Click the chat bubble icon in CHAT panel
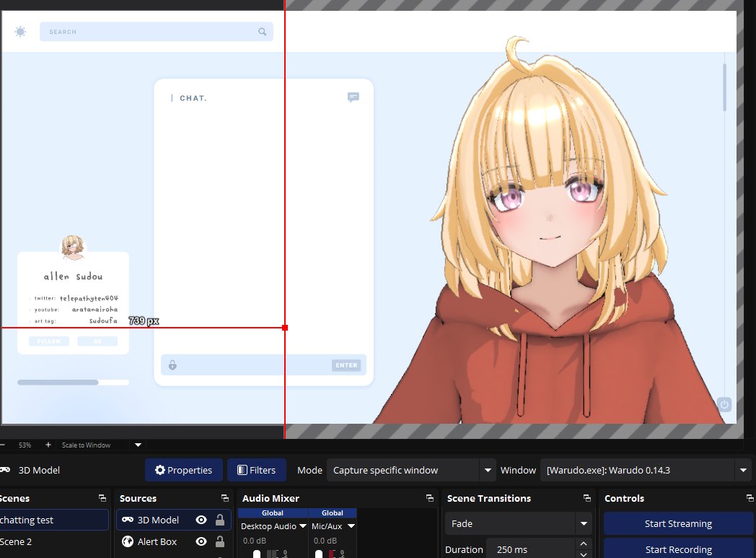756x558 pixels. pyautogui.click(x=353, y=97)
